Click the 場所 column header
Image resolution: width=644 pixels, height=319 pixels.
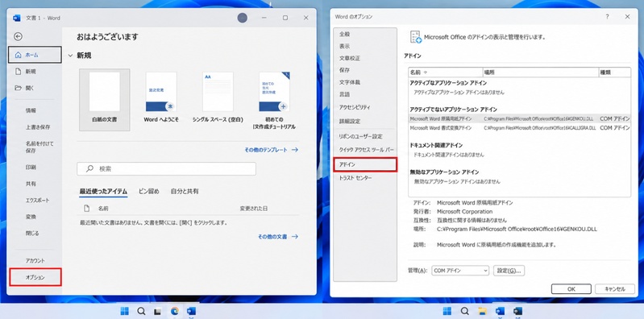pyautogui.click(x=541, y=72)
